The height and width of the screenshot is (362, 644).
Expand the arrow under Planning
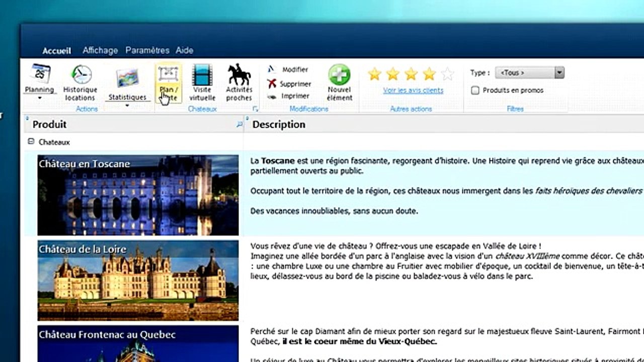pyautogui.click(x=40, y=98)
